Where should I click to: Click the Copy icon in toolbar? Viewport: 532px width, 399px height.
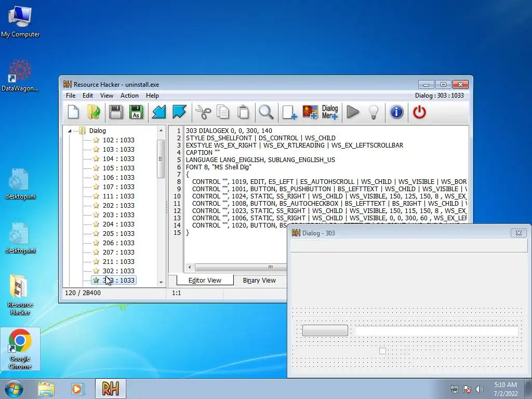(x=223, y=112)
